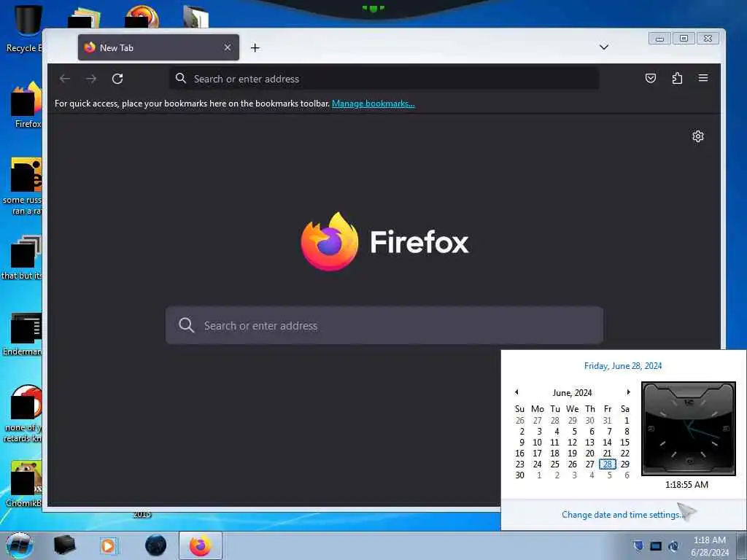This screenshot has height=560, width=747.
Task: Click the shield tray icon
Action: 638,545
